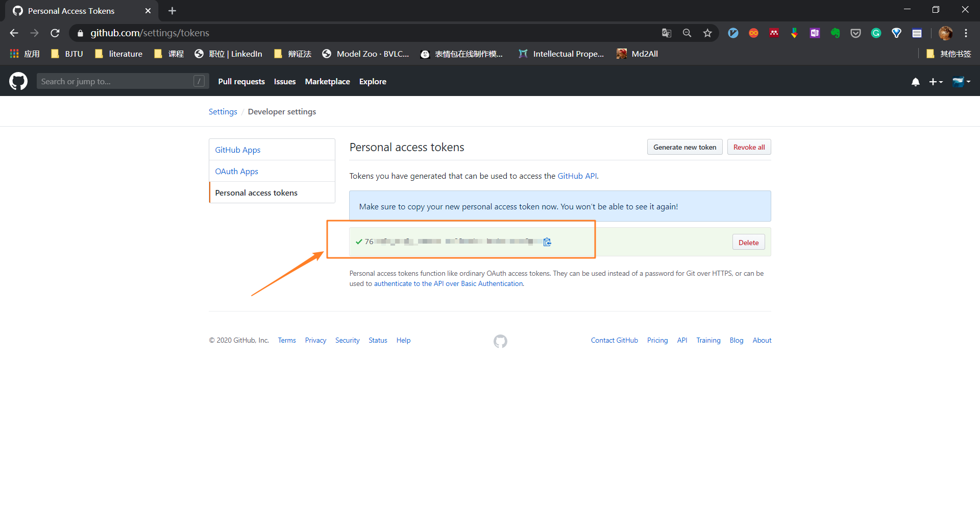Go to Pull requests
This screenshot has height=526, width=980.
pyautogui.click(x=241, y=82)
